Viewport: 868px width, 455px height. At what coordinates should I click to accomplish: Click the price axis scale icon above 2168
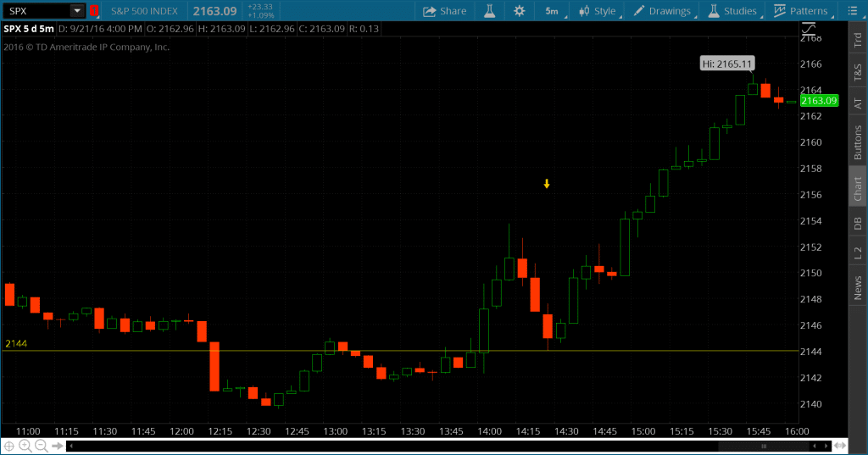pos(809,29)
